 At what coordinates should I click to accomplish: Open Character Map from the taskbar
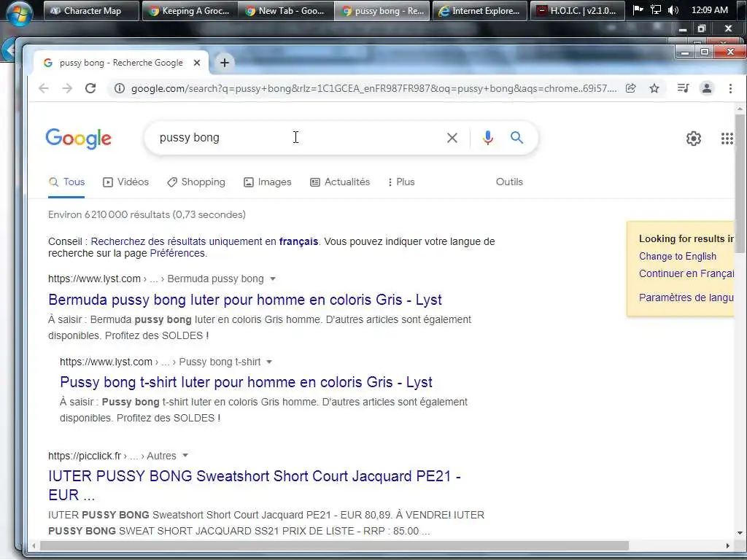point(91,10)
